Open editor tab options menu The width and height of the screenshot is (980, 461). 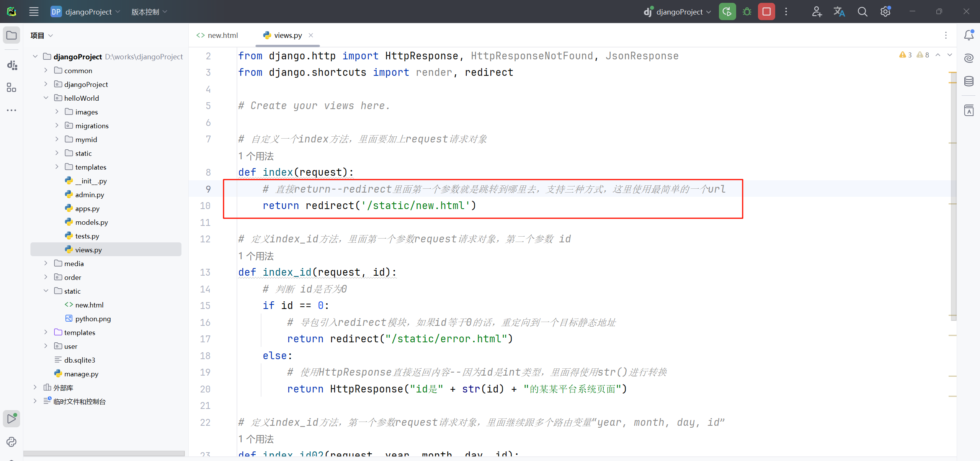(946, 35)
